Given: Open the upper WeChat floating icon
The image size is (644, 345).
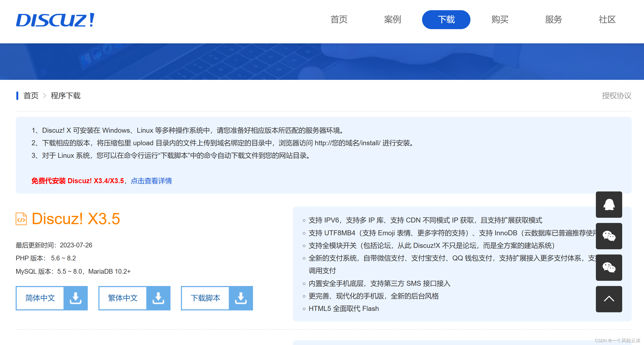Looking at the screenshot, I should [609, 236].
